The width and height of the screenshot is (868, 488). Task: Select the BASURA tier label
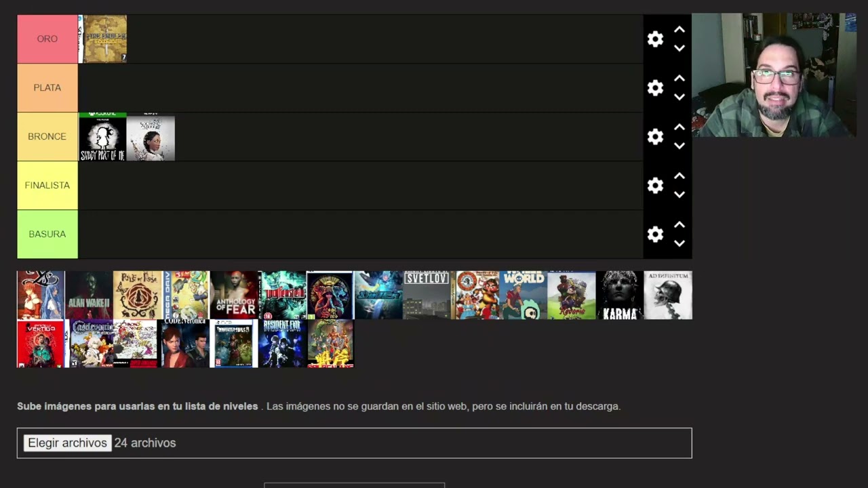[x=47, y=235]
